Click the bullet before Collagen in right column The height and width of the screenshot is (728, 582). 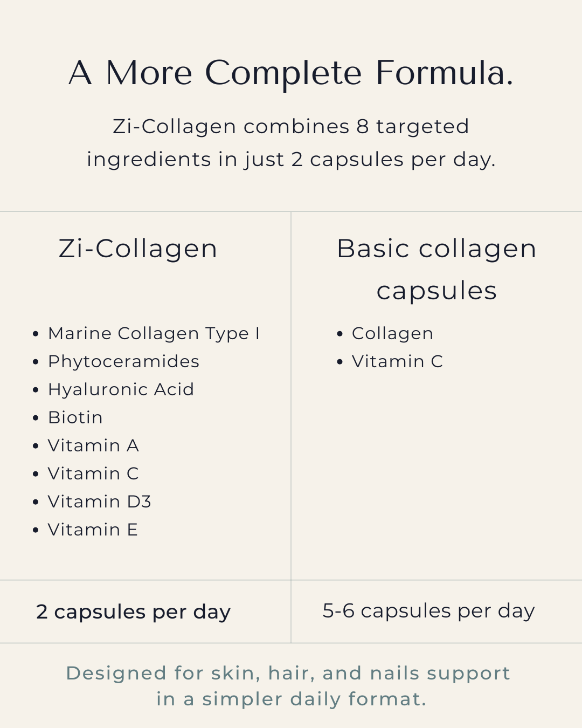[x=339, y=334]
